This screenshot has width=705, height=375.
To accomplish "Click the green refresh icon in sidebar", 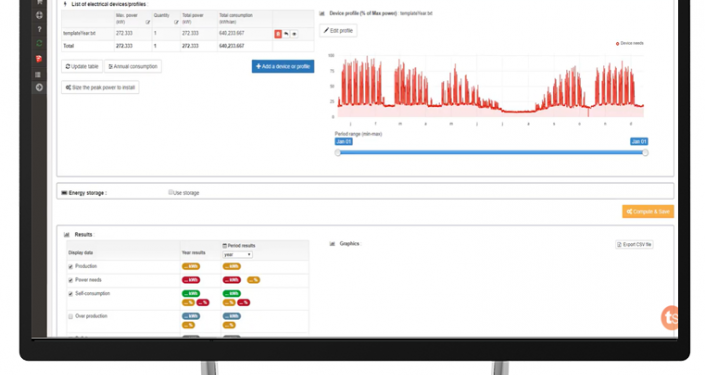I will tap(39, 44).
